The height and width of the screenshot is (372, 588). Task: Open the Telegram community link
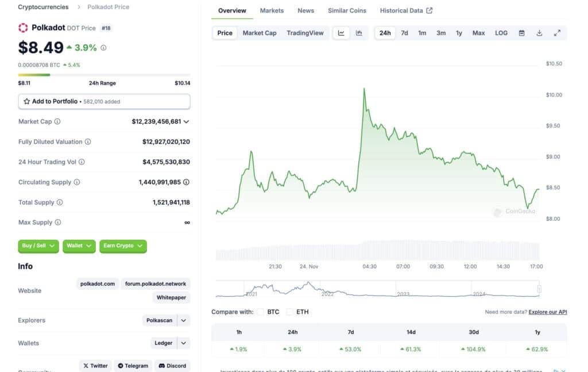point(133,366)
